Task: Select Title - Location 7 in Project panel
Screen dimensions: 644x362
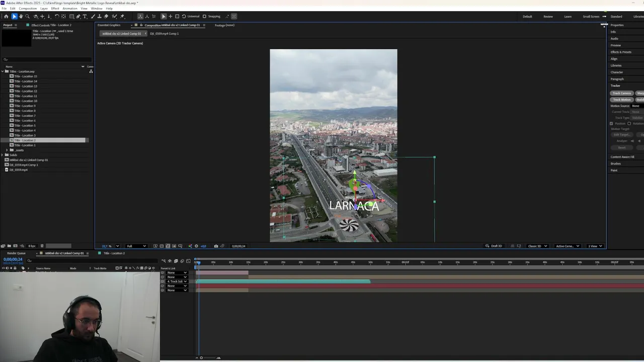Action: (x=25, y=116)
